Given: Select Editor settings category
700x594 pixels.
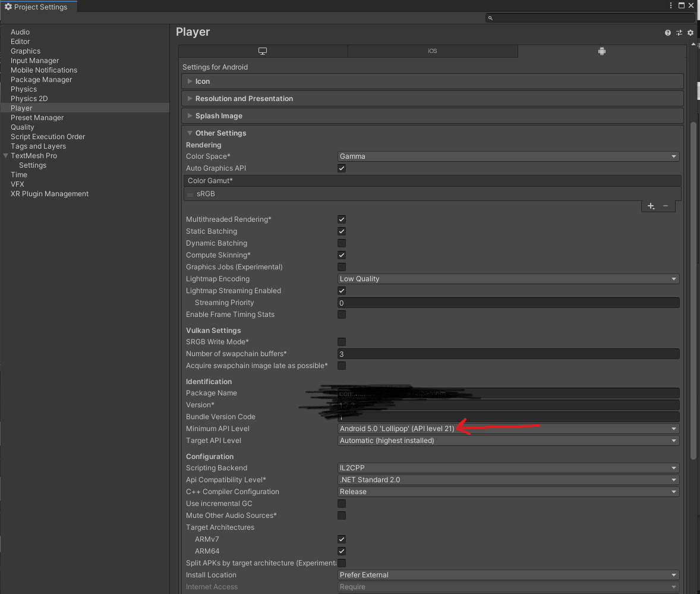Looking at the screenshot, I should 20,42.
